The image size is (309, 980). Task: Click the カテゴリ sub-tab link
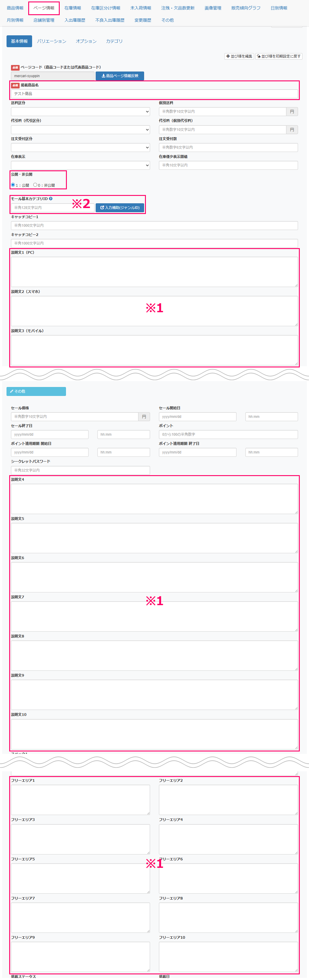coord(114,41)
